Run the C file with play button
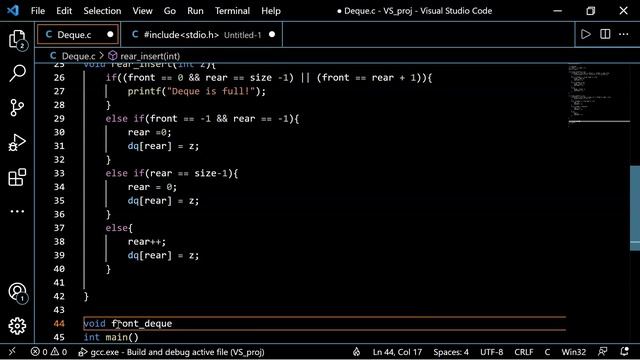 (x=586, y=34)
